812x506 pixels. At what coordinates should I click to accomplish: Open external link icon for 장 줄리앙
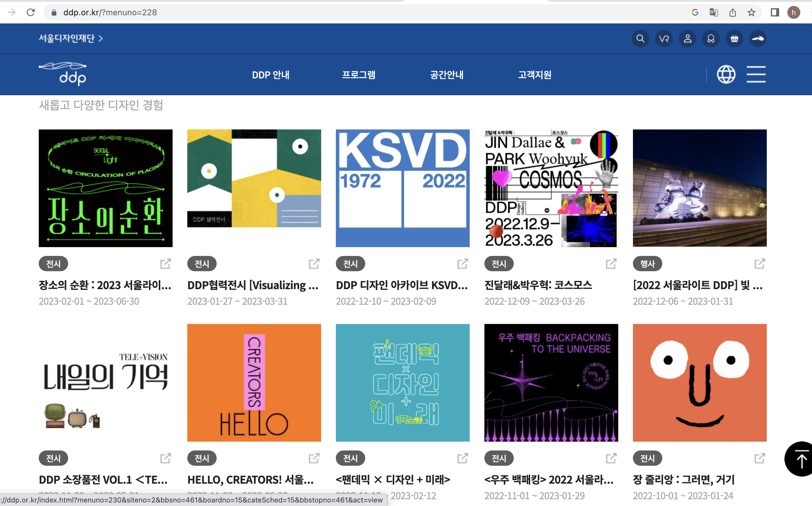click(x=759, y=458)
